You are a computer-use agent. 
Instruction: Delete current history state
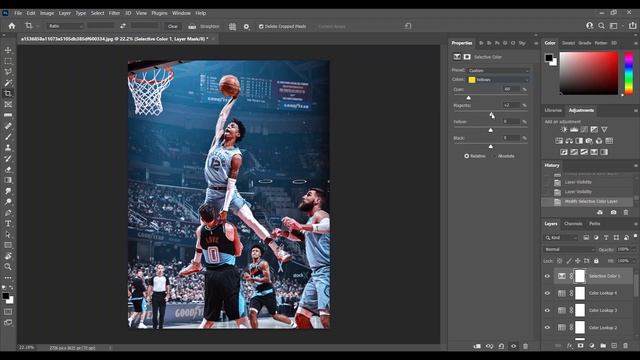(x=626, y=212)
